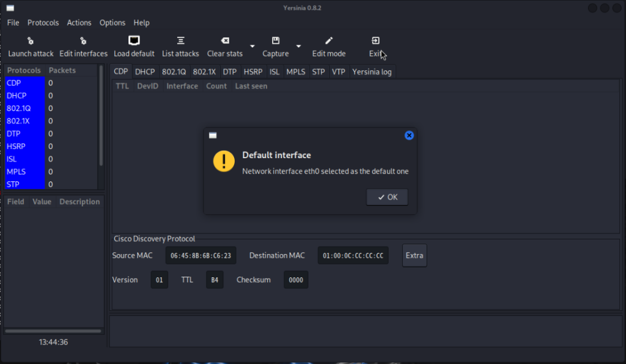The width and height of the screenshot is (626, 364).
Task: Switch to the ISL tab
Action: (274, 72)
